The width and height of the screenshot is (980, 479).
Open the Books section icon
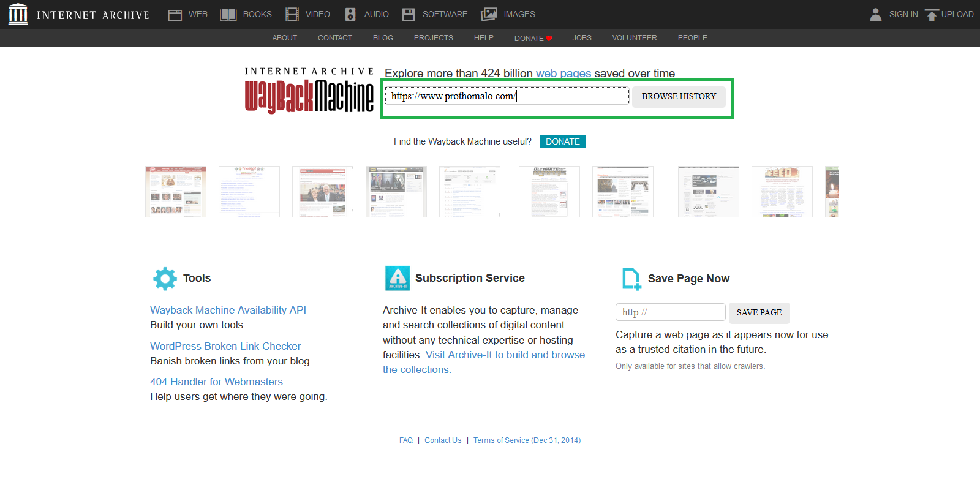click(228, 15)
